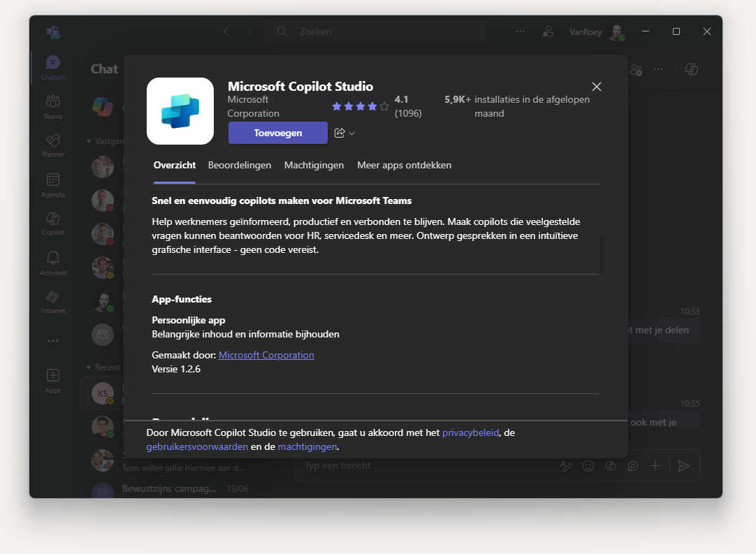
Task: Click the Teams logo at top left
Action: click(53, 32)
